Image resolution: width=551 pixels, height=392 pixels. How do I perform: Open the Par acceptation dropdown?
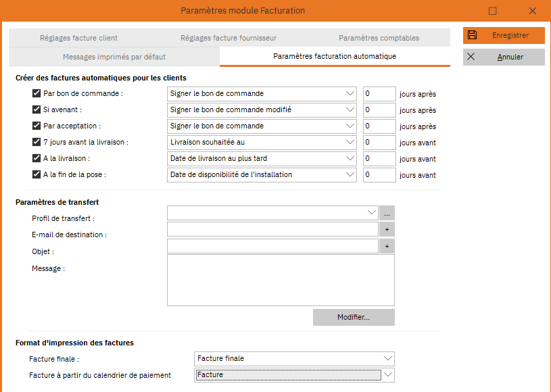pos(351,126)
